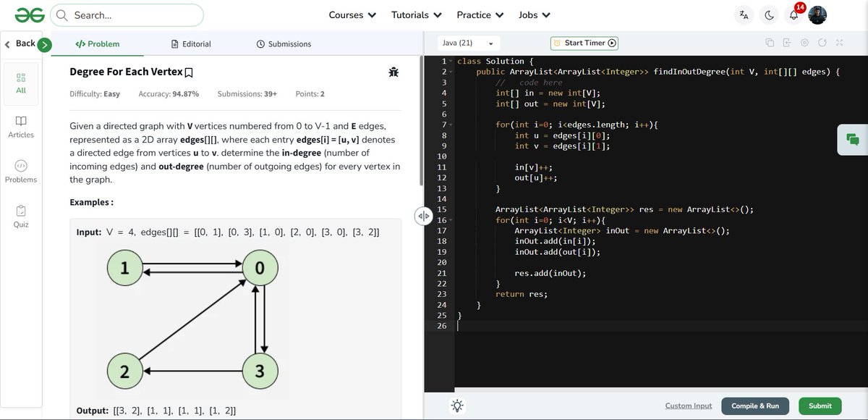Click the panel splitter handle icon

point(424,216)
